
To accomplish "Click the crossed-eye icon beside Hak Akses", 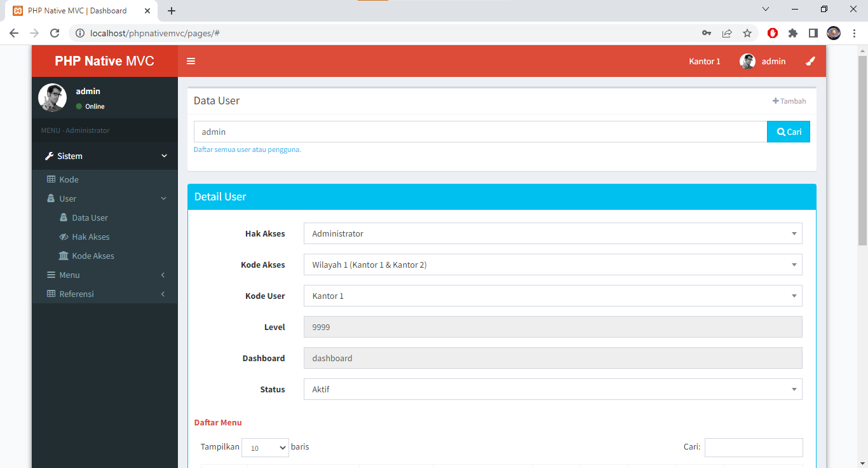I will (x=64, y=237).
